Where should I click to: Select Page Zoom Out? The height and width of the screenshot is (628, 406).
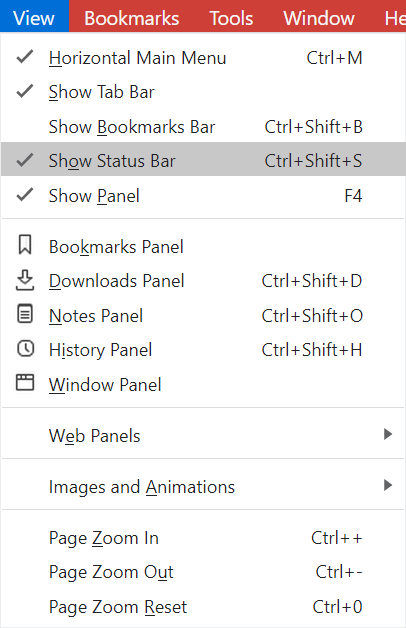203,572
